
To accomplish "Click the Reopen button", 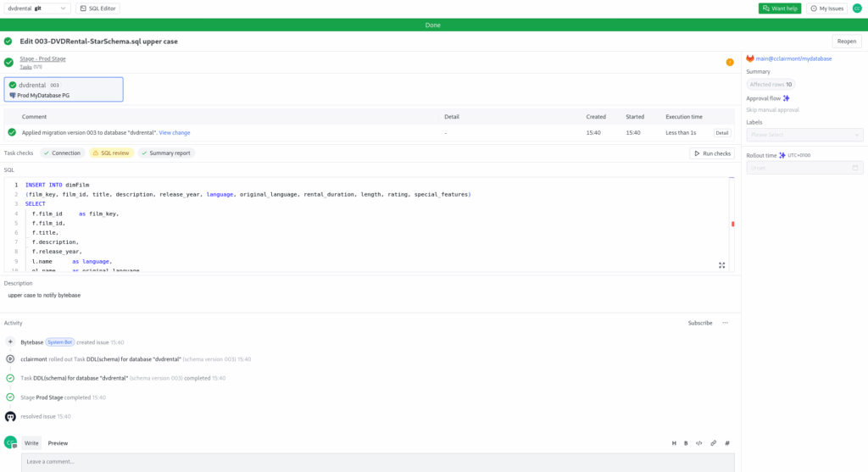I will [x=847, y=42].
